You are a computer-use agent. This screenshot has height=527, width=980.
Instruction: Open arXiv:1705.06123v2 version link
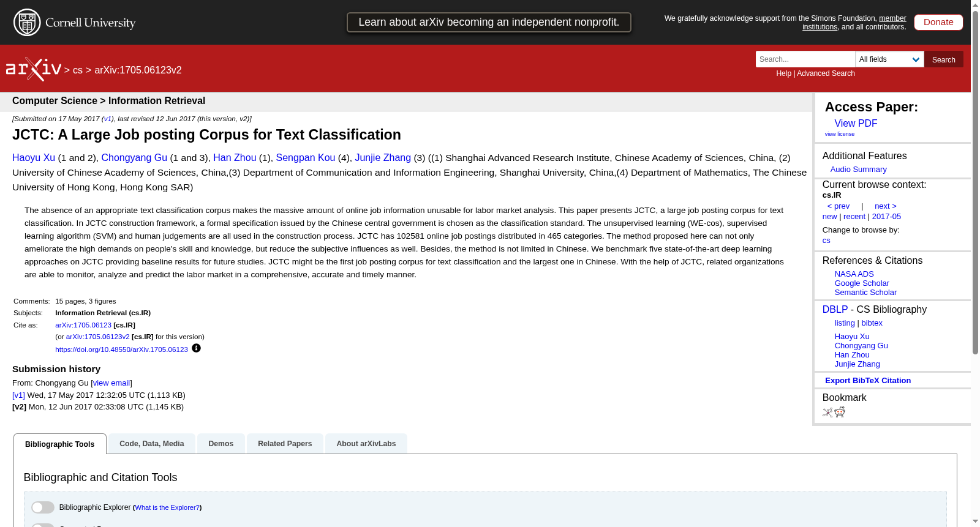[98, 337]
